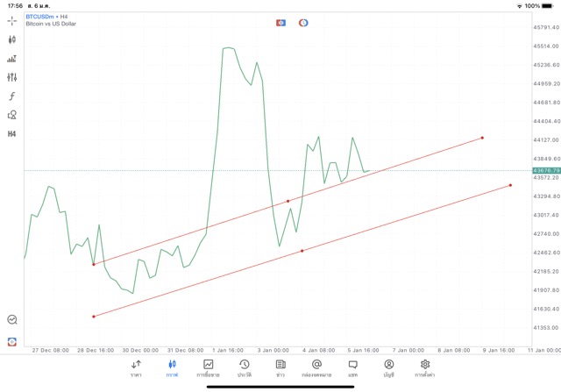Switch to the ราคา (Quotes) tab
Viewport: 561px width, 392px height.
136,368
